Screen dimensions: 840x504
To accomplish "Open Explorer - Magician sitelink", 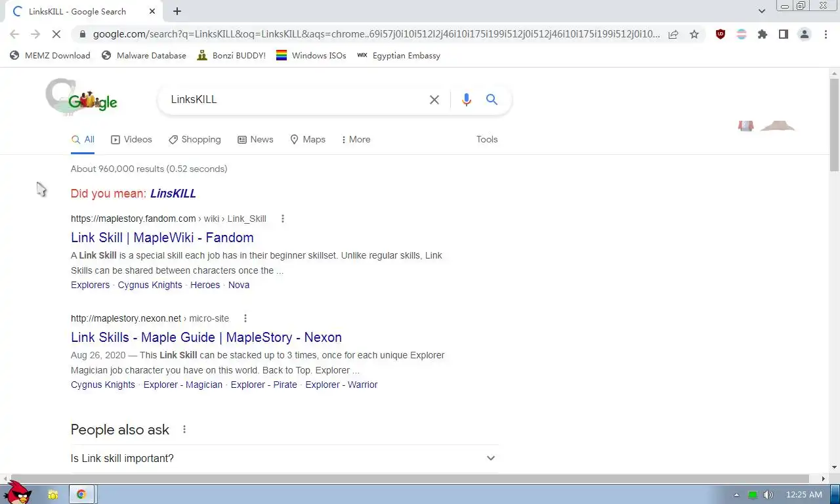I will pos(183,385).
